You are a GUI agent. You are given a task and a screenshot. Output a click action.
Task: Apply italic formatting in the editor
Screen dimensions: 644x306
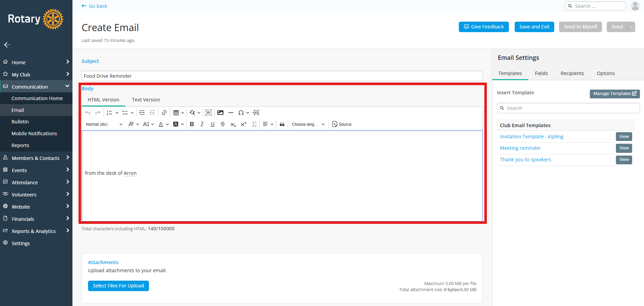pos(202,124)
